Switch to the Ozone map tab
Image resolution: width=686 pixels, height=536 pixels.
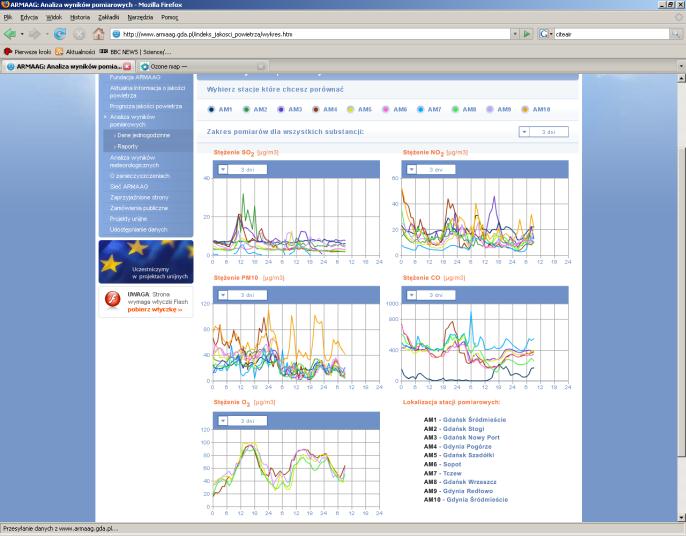[202, 67]
